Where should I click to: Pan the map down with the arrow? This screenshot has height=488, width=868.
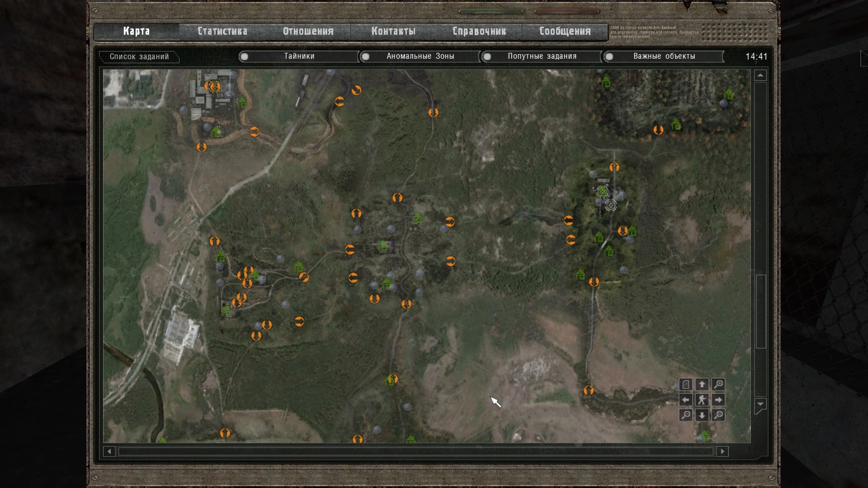702,415
